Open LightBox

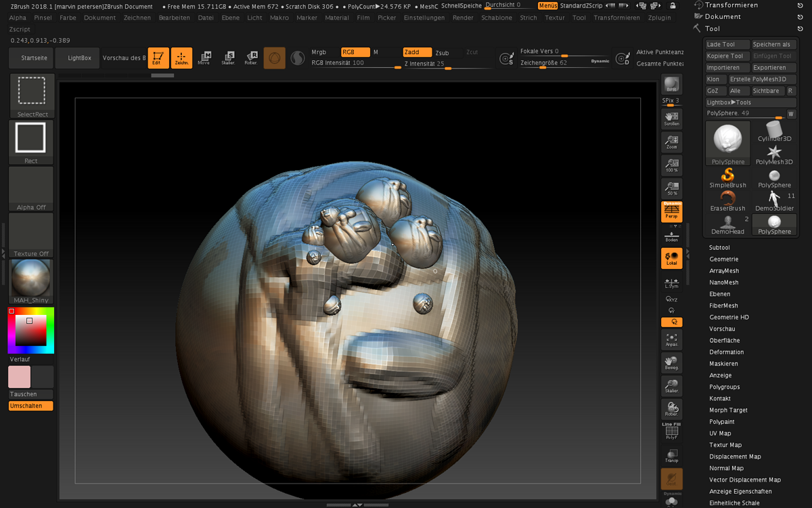click(x=77, y=58)
